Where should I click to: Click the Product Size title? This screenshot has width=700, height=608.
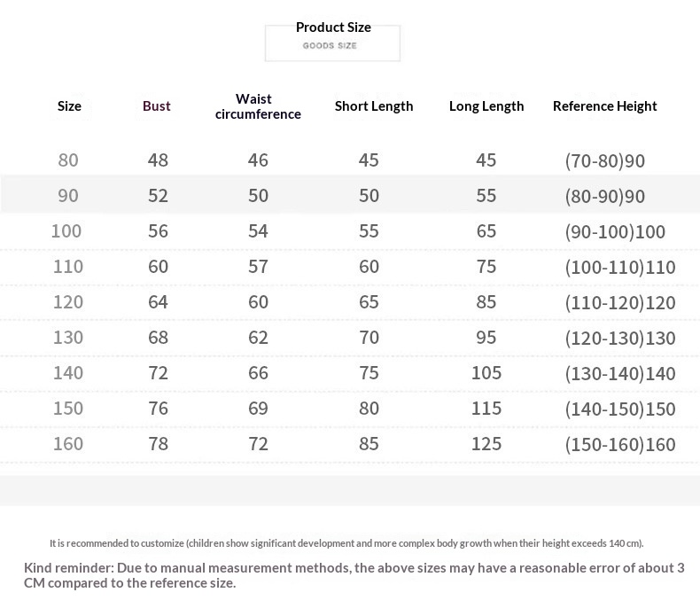333,27
